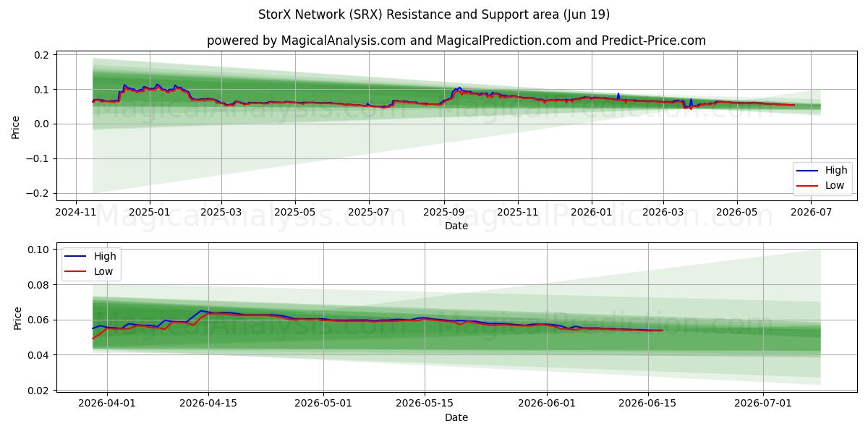
Task: Click the '2026-03' tick label on top chart
Action: 663,213
